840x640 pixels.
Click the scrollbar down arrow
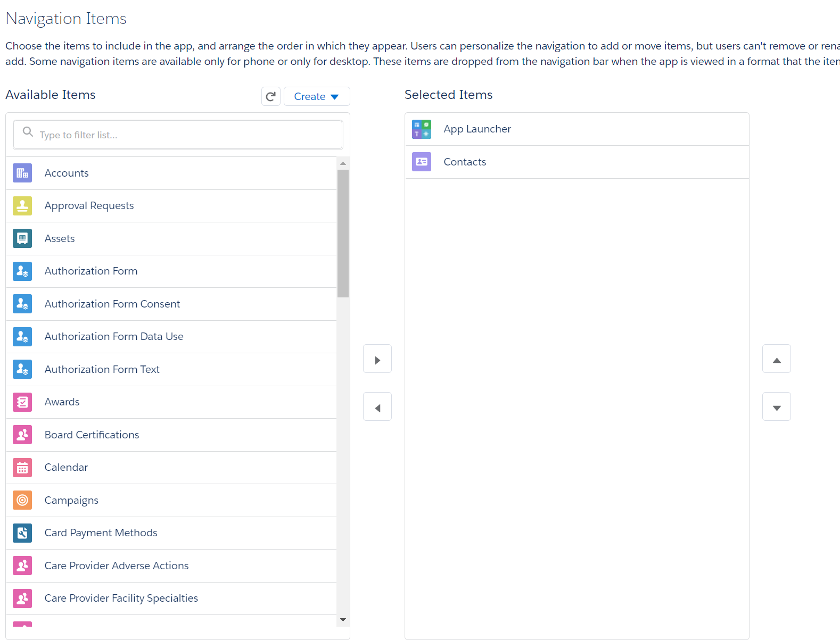(x=343, y=620)
